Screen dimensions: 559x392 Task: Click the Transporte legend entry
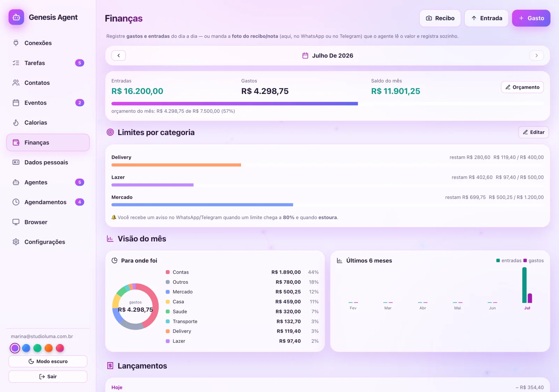(x=242, y=321)
